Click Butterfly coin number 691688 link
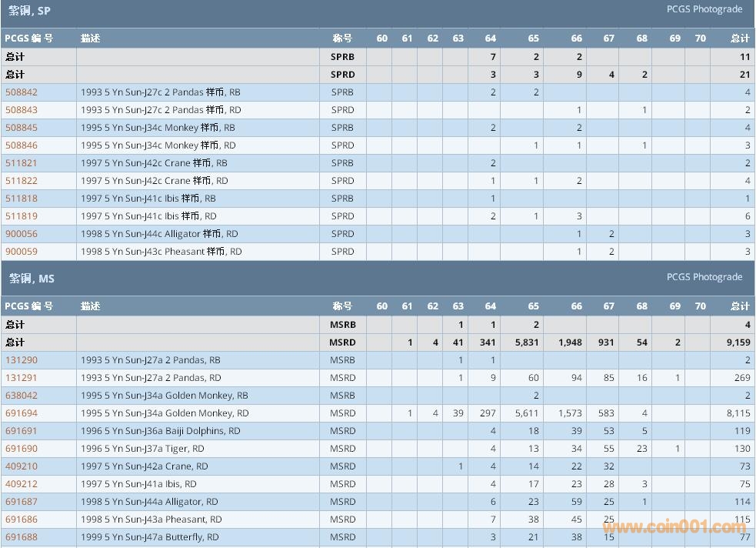 point(22,537)
